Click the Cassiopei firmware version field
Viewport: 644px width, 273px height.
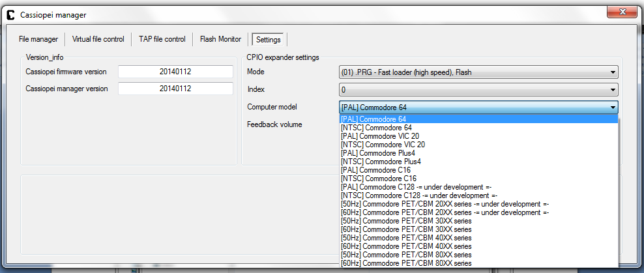[175, 72]
